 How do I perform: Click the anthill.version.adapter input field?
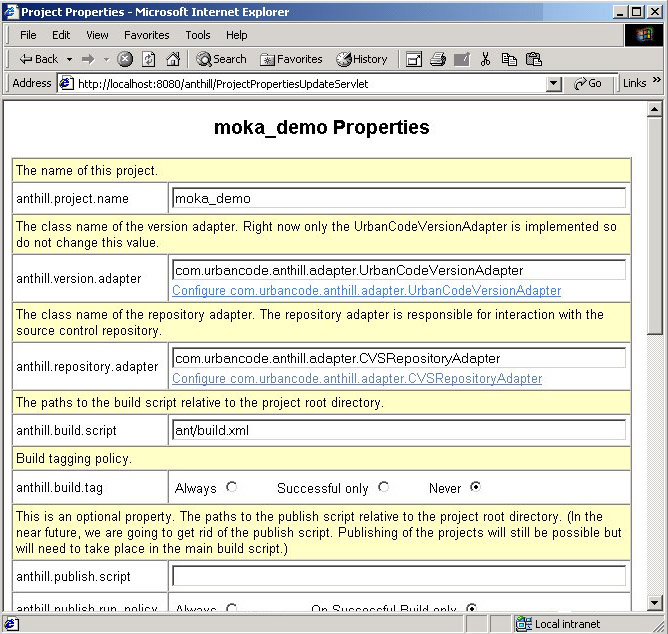tap(399, 270)
